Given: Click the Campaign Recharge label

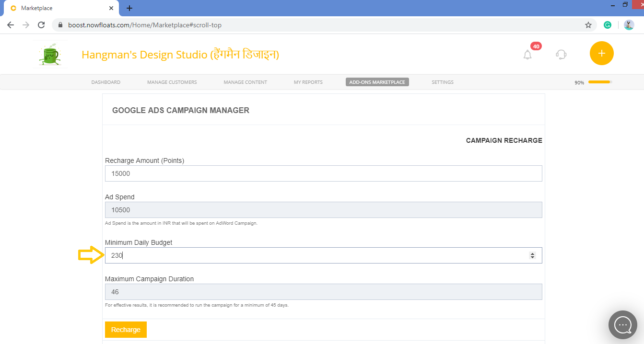Looking at the screenshot, I should 504,140.
